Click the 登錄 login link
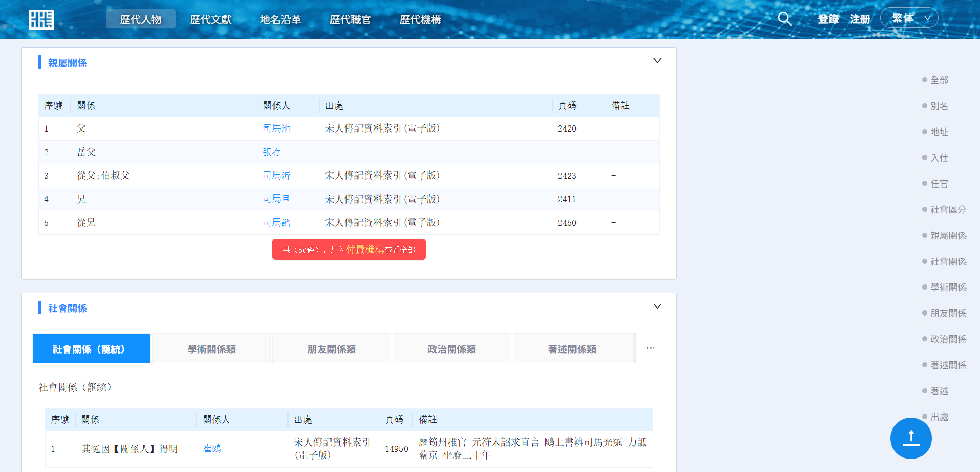Viewport: 980px width, 472px height. [x=828, y=19]
